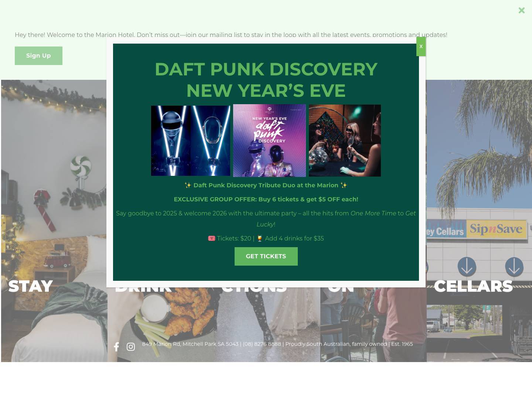Click the exclusive group offer text
Viewport: 532px width, 399px height.
pos(266,199)
